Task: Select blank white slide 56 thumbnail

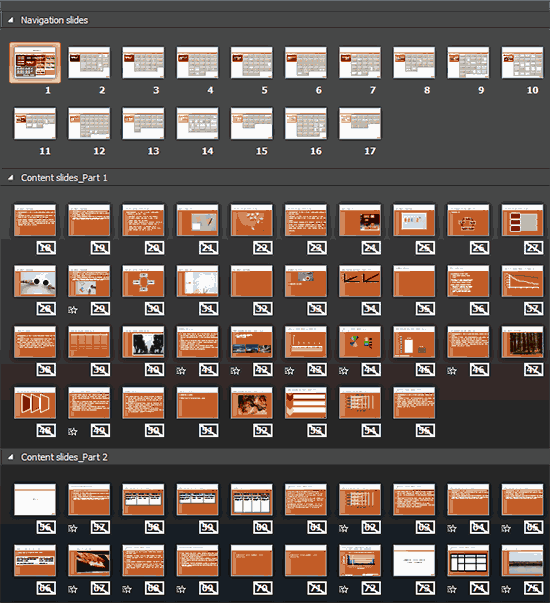Action: click(x=35, y=500)
